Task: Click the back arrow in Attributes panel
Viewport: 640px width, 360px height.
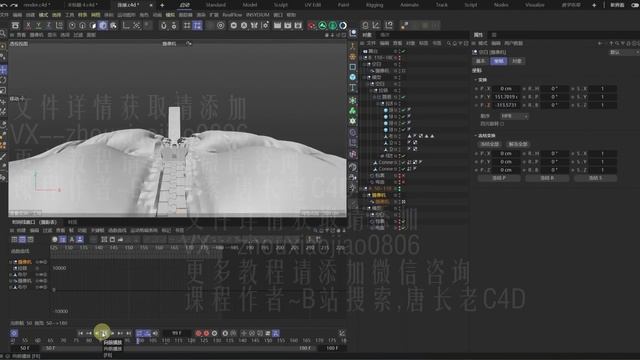Action: 600,43
